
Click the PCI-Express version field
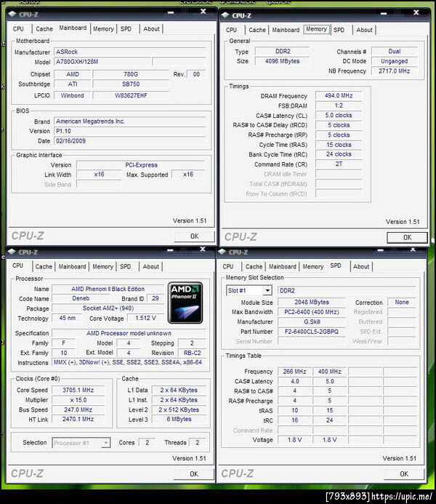click(x=141, y=165)
